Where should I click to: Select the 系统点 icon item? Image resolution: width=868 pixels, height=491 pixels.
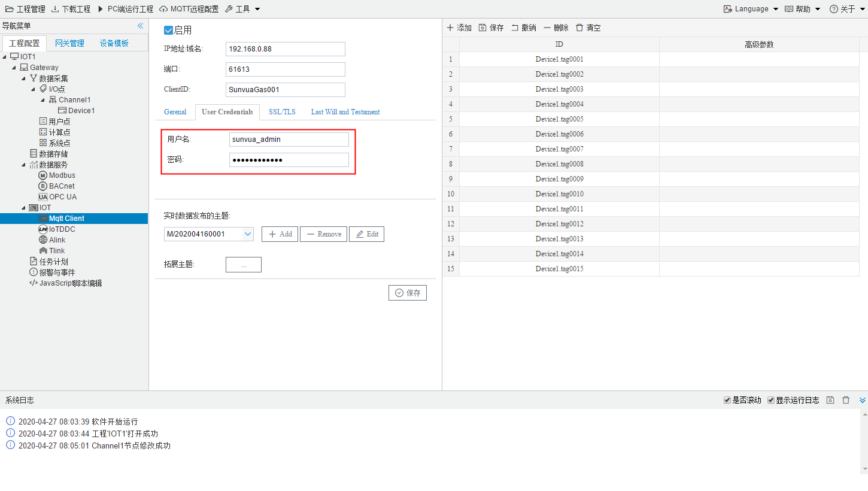click(43, 143)
